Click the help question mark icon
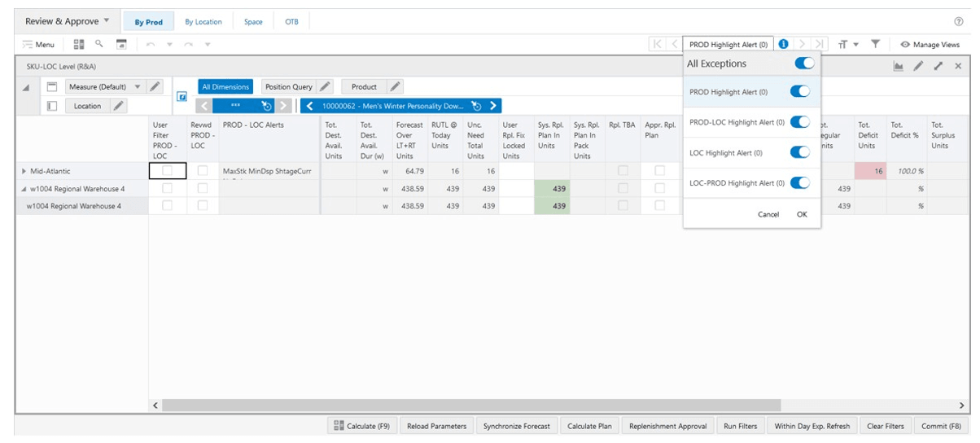 click(x=958, y=21)
